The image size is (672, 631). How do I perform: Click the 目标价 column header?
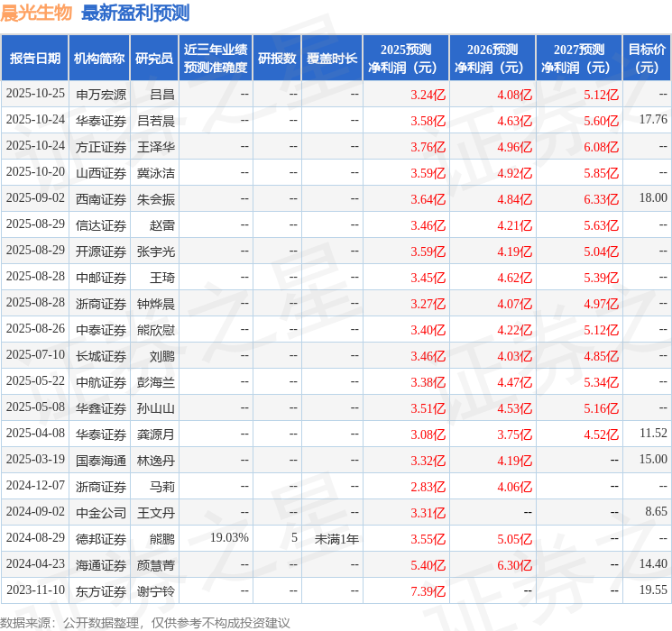pyautogui.click(x=647, y=59)
